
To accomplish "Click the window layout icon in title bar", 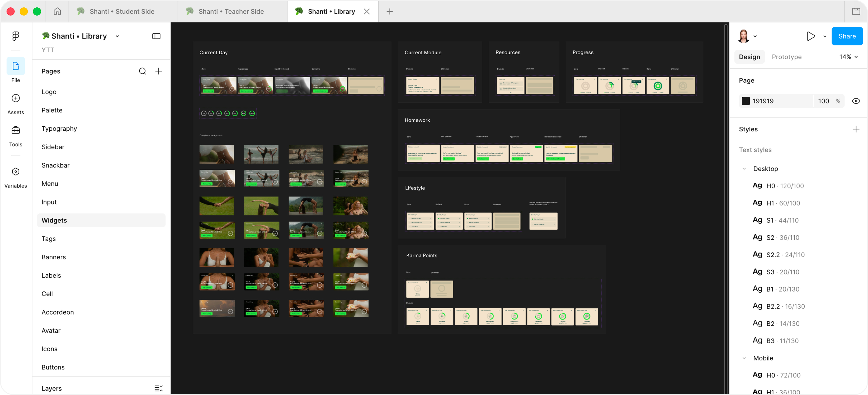I will [856, 11].
